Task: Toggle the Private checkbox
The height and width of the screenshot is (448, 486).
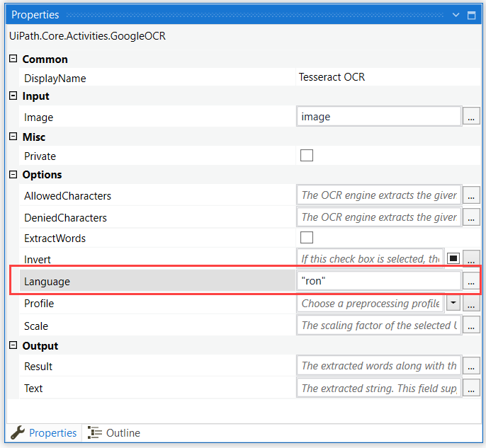Action: [307, 156]
